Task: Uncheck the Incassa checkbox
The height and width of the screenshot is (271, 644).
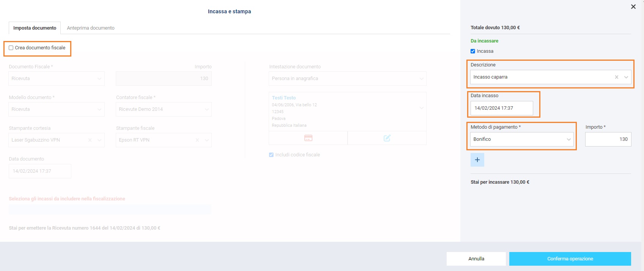Action: tap(473, 51)
